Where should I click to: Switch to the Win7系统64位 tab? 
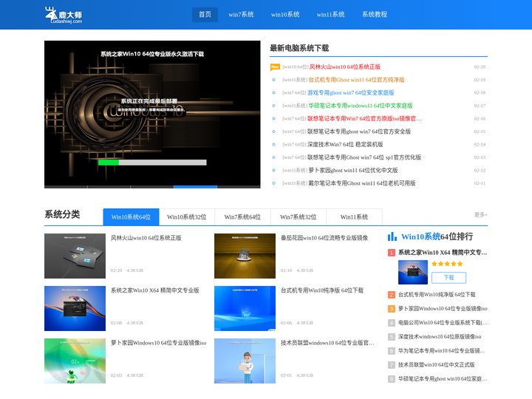pyautogui.click(x=242, y=216)
